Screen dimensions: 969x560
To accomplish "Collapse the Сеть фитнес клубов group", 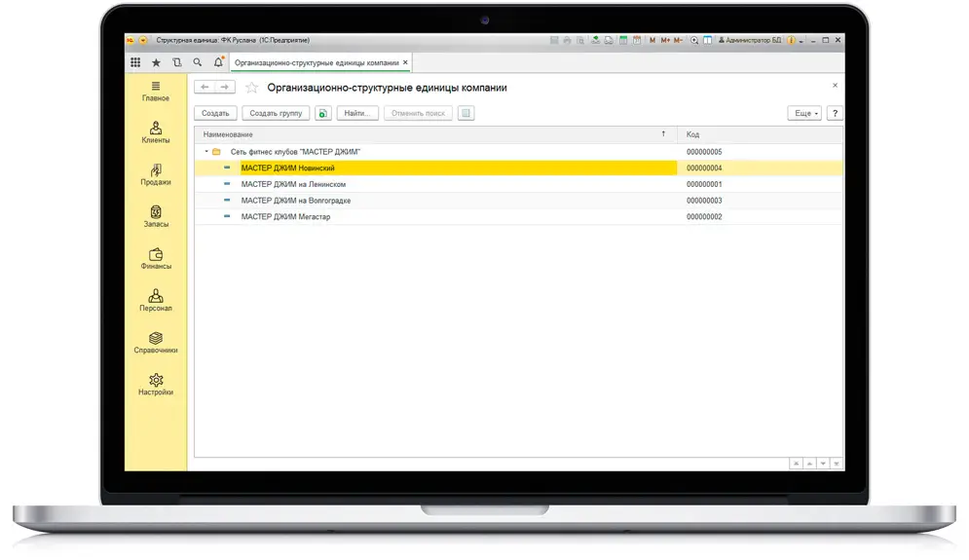I will (x=206, y=151).
